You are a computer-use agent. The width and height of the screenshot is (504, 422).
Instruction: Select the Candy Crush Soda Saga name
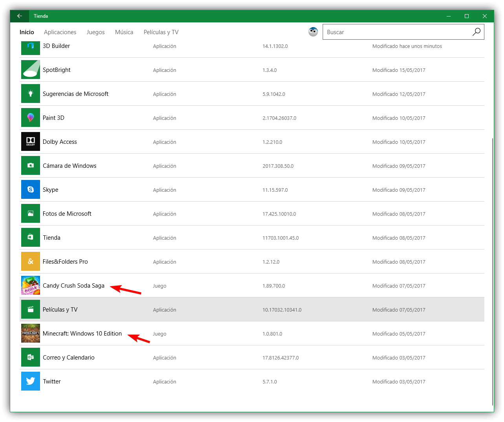[73, 286]
